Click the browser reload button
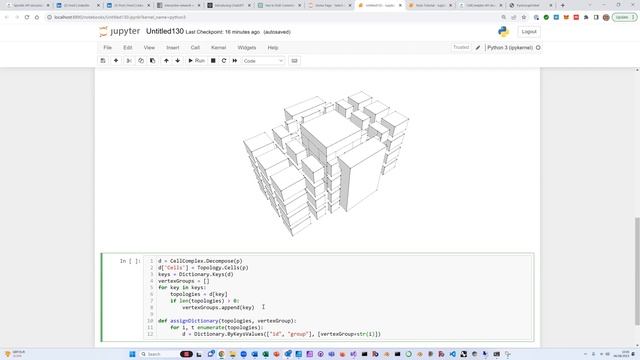 (27, 17)
